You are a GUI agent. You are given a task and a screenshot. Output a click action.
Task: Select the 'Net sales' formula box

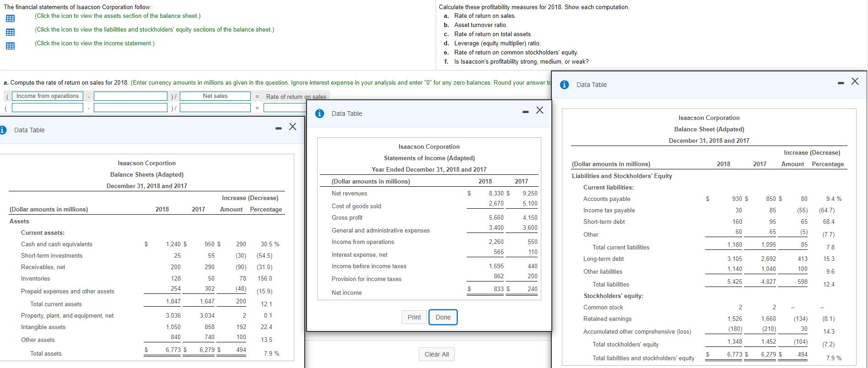click(215, 96)
